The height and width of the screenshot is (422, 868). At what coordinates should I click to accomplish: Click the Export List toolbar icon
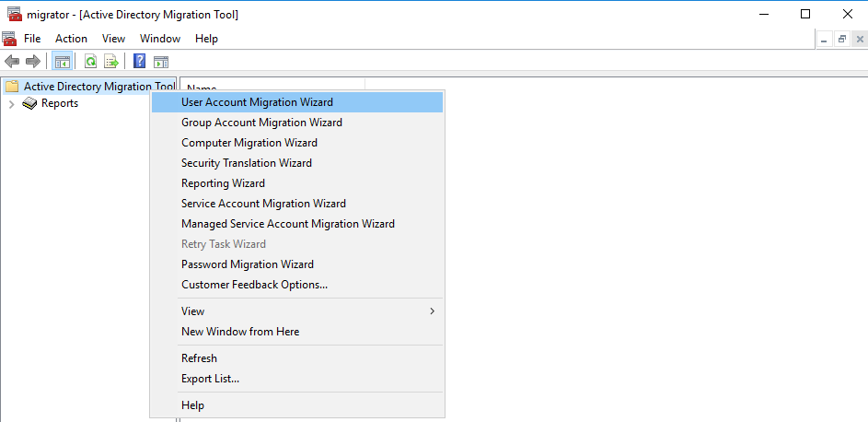click(x=111, y=62)
